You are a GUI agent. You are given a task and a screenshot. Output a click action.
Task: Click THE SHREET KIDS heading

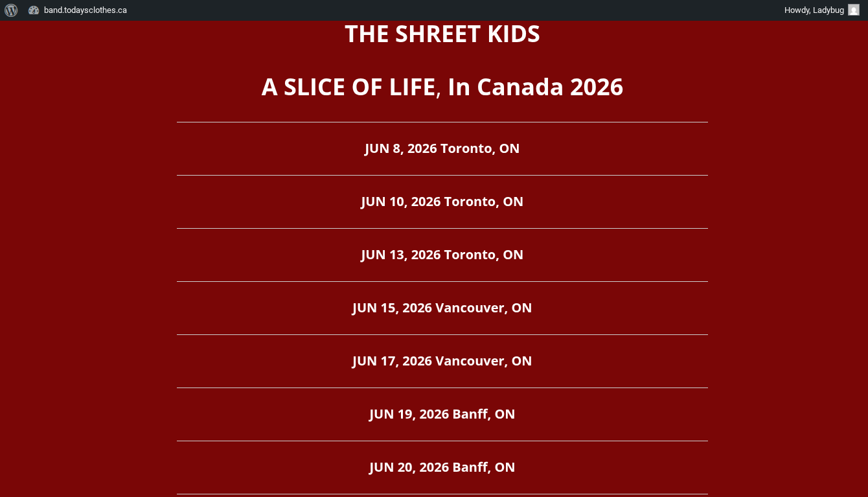click(442, 34)
